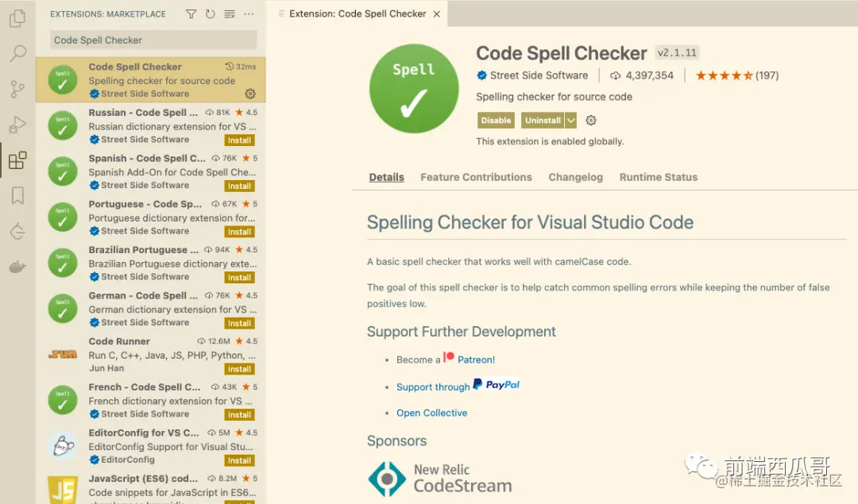
Task: Install the Code Runner extension
Action: [239, 370]
